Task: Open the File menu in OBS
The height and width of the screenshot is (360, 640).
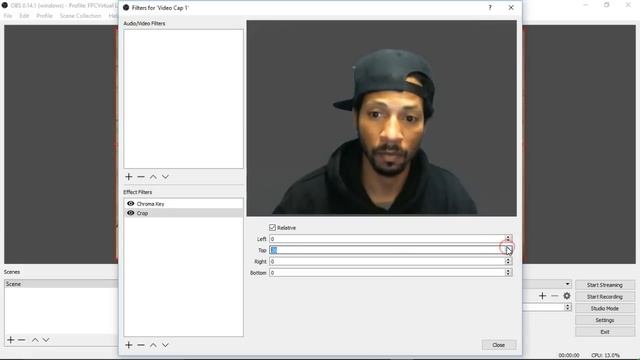Action: [8, 16]
